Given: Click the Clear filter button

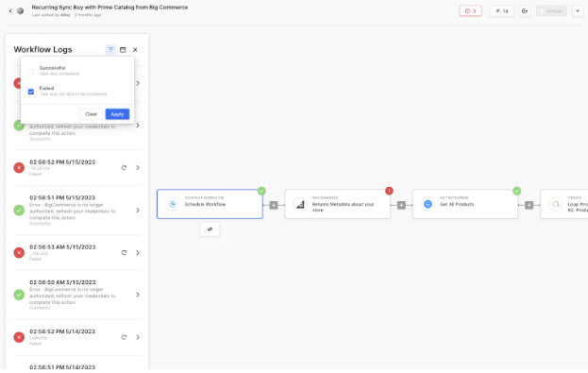Looking at the screenshot, I should (x=92, y=114).
